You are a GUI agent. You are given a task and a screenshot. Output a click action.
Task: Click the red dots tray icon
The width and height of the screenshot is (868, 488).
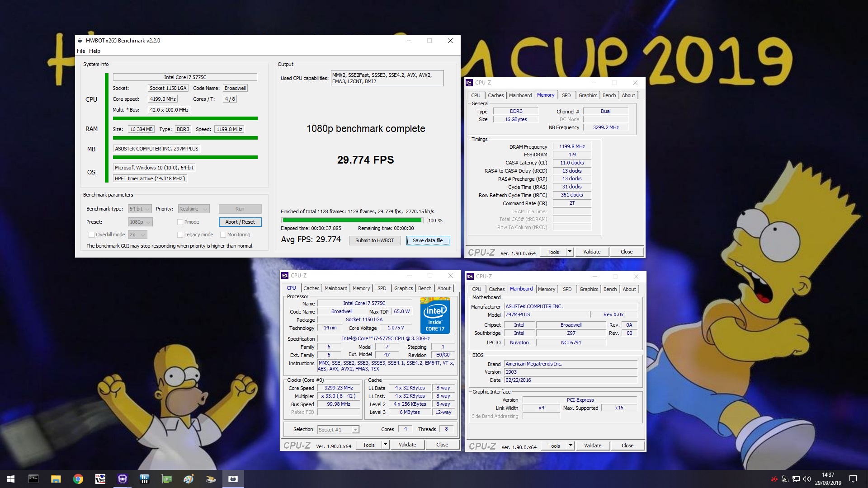tap(774, 479)
